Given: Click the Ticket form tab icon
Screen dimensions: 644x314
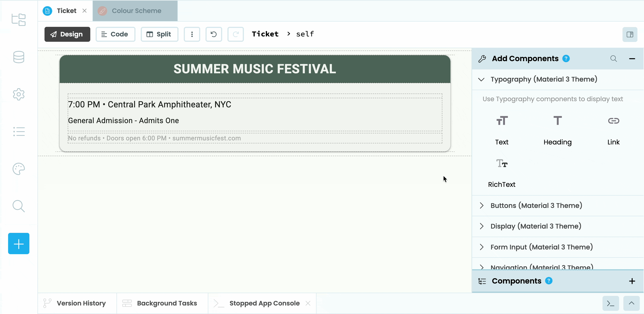Looking at the screenshot, I should (47, 11).
